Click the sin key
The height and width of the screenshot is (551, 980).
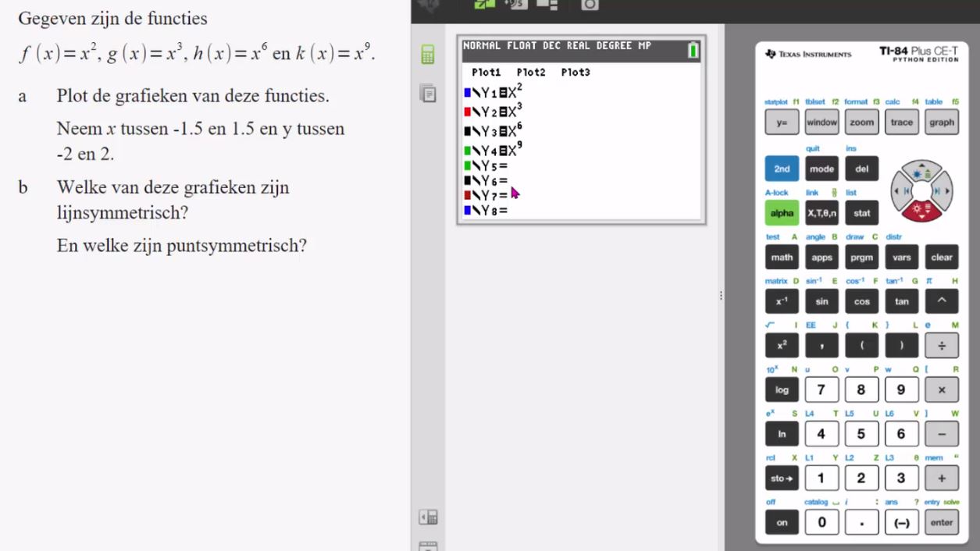point(821,301)
